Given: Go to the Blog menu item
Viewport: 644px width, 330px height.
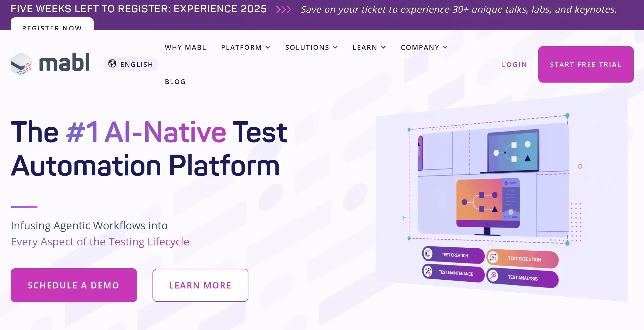Looking at the screenshot, I should pyautogui.click(x=175, y=82).
